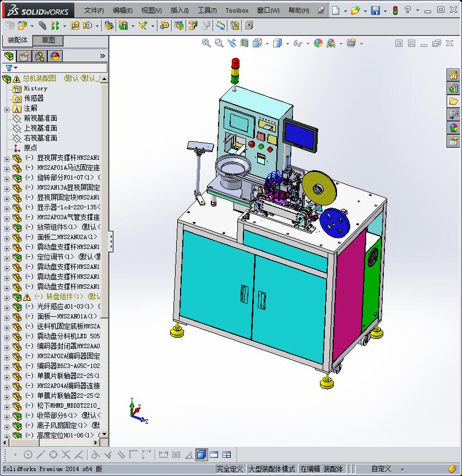Click the tree scrollbar down arrow
This screenshot has width=462, height=476.
105,435
